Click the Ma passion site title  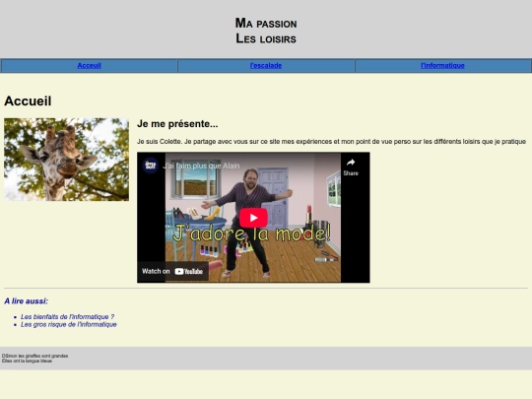[x=266, y=23]
